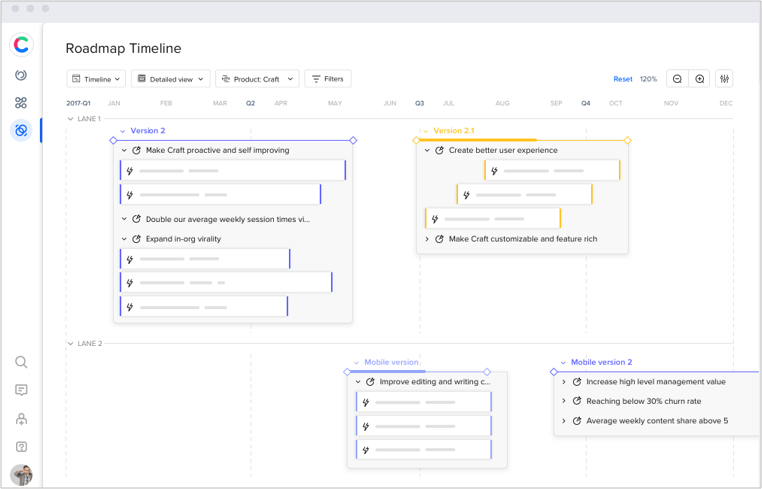Open first feature bar under 'Create better user experience'

pyautogui.click(x=552, y=171)
